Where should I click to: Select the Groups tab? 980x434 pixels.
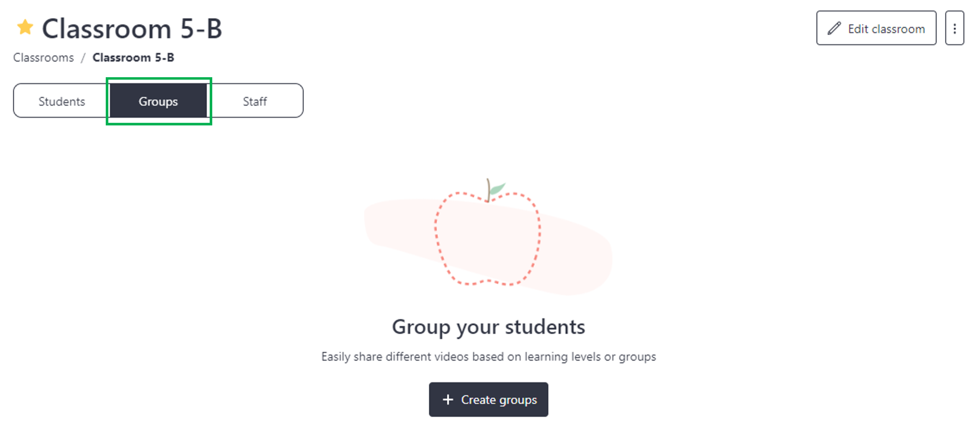tap(158, 101)
